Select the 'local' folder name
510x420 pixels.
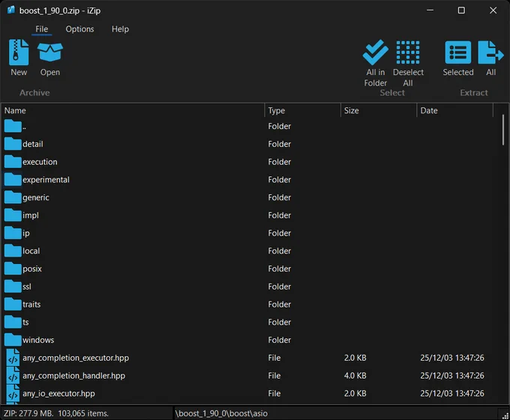point(31,250)
